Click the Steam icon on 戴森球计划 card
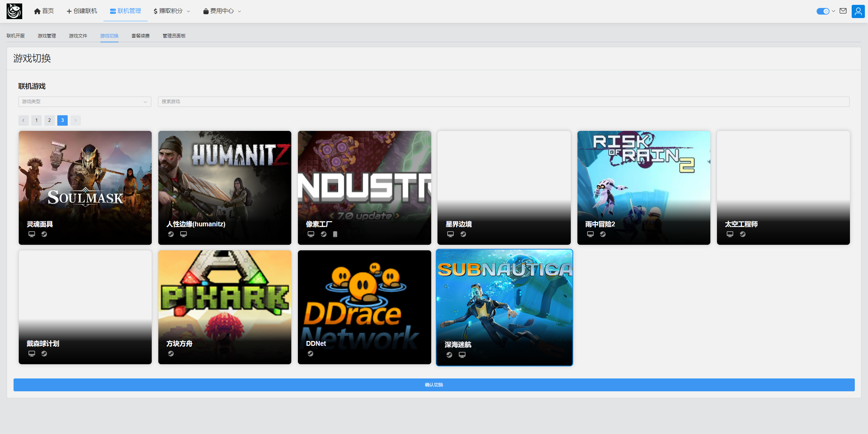This screenshot has height=434, width=868. click(44, 354)
